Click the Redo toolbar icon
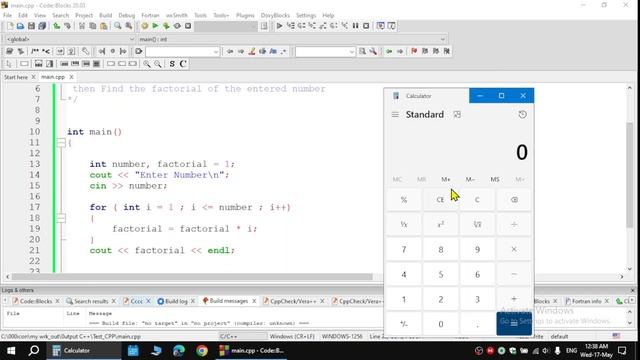The height and width of the screenshot is (360, 640). 67,26
